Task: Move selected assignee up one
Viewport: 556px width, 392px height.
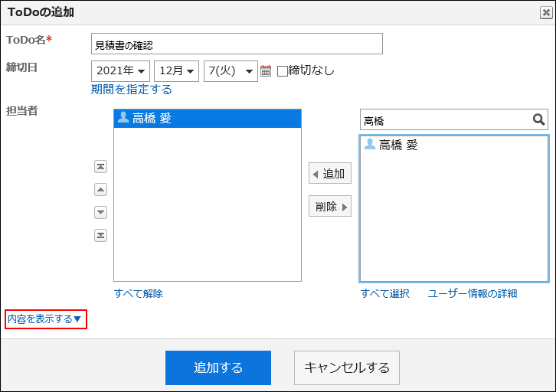Action: click(x=100, y=190)
